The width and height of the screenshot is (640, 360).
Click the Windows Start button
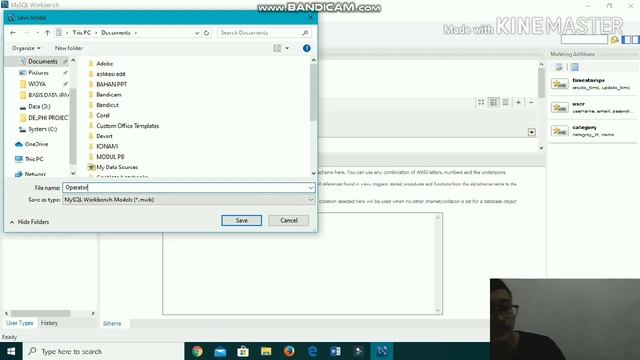(x=11, y=351)
